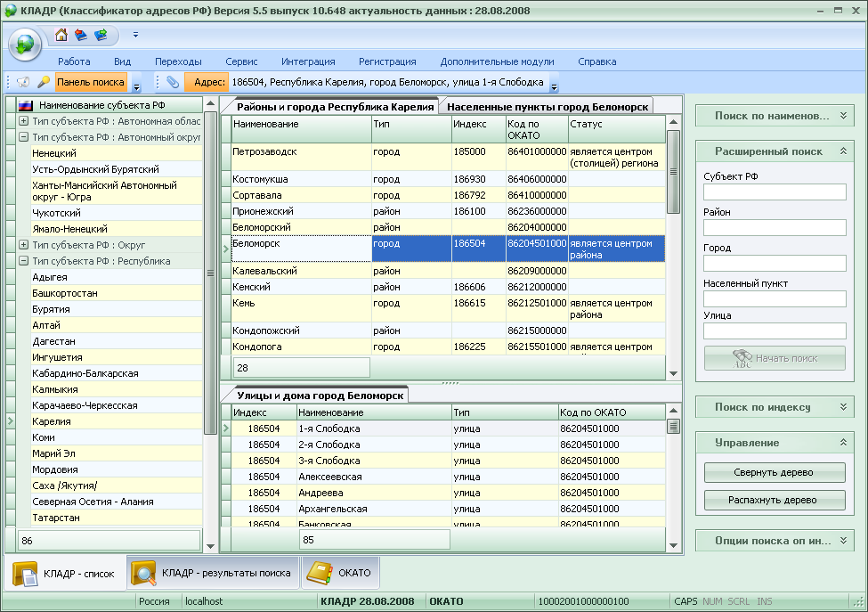Switch to Районы и города Республика Карелия tab
Screen dimensions: 868x612
[335, 106]
